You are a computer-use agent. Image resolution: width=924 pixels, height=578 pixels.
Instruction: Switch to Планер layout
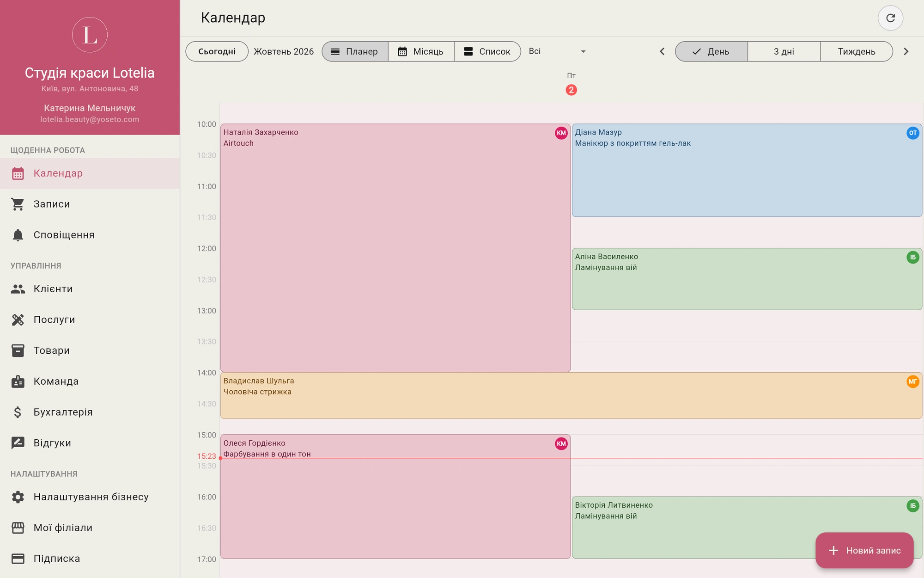point(355,51)
